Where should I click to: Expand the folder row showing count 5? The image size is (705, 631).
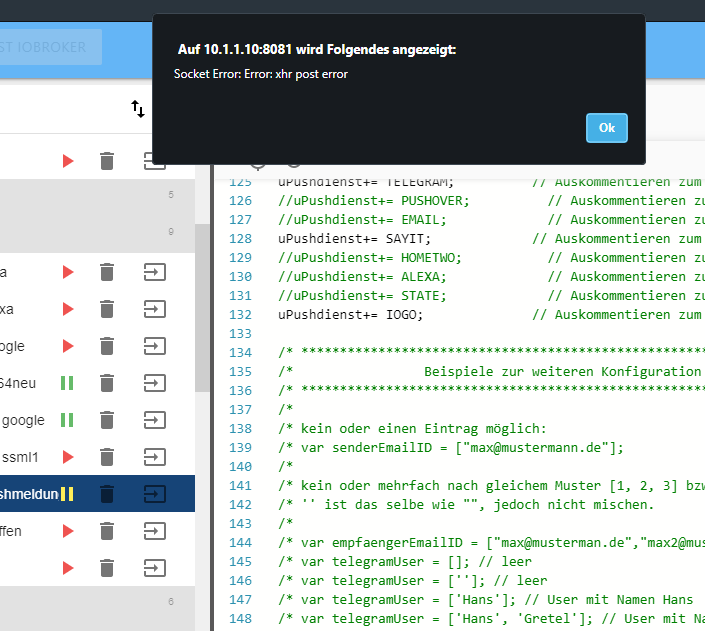click(x=90, y=196)
